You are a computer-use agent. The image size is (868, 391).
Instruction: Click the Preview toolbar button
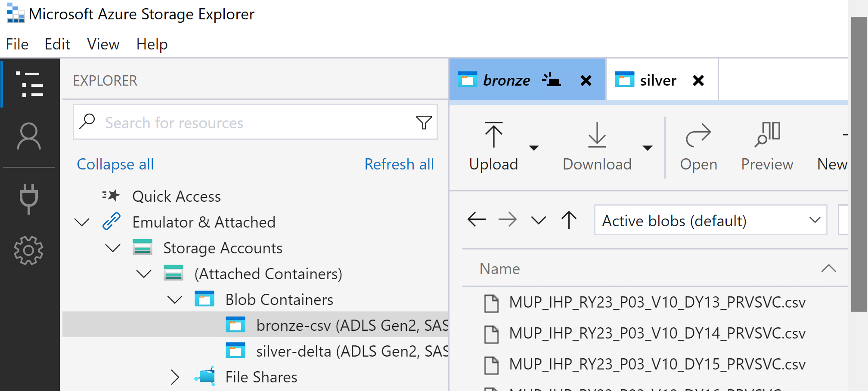click(767, 147)
